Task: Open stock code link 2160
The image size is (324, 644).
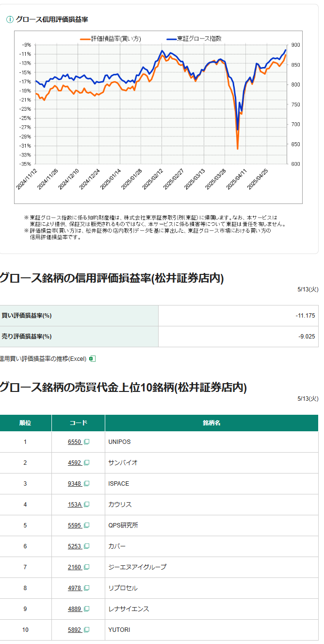Action: [75, 567]
